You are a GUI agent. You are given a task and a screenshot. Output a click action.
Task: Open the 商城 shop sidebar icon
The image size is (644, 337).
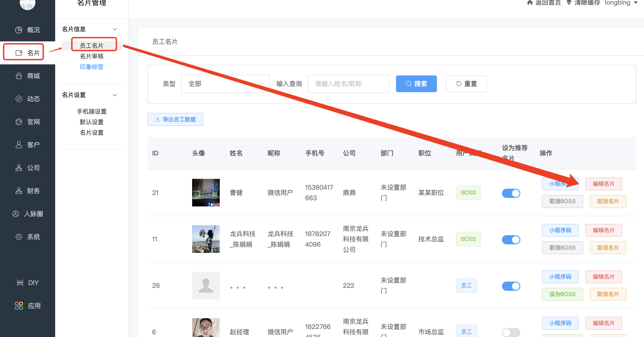[x=19, y=76]
